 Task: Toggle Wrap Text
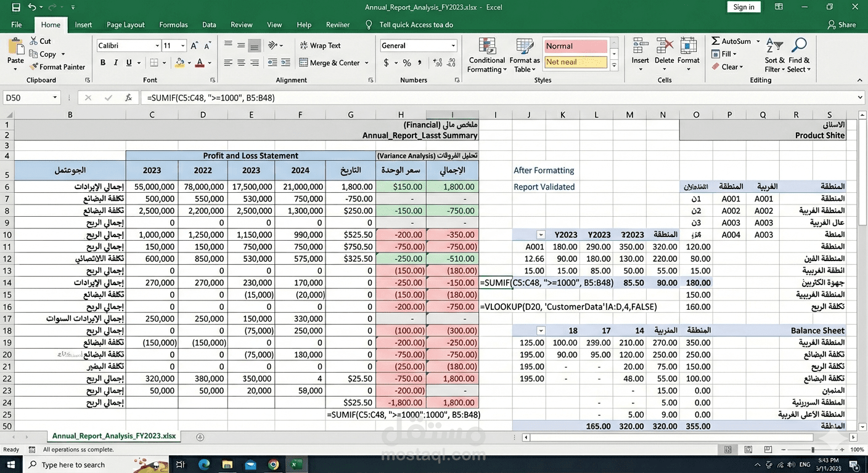[320, 46]
